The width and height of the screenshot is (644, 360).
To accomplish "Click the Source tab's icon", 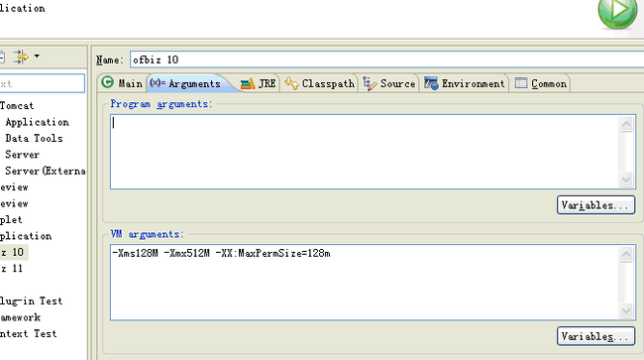I will click(370, 83).
